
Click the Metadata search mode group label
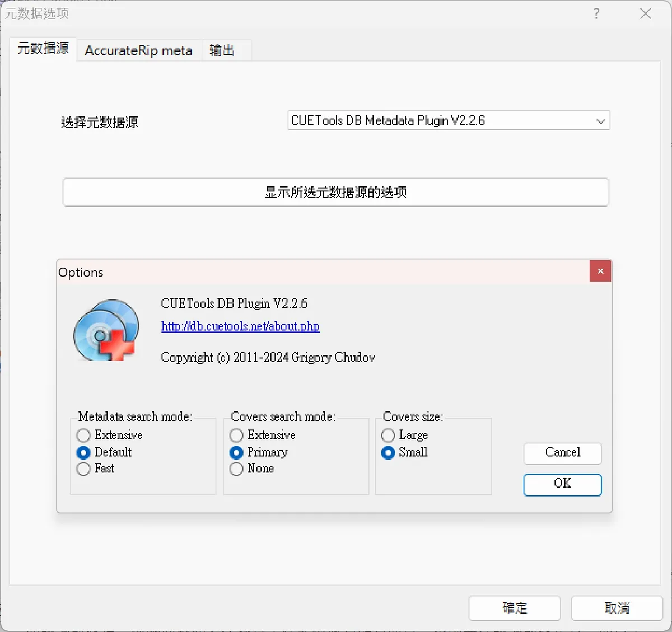click(135, 416)
